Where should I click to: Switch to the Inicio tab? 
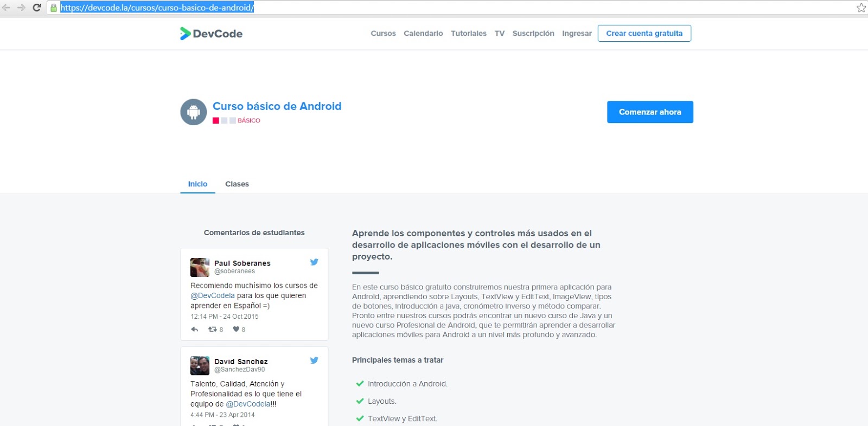197,184
